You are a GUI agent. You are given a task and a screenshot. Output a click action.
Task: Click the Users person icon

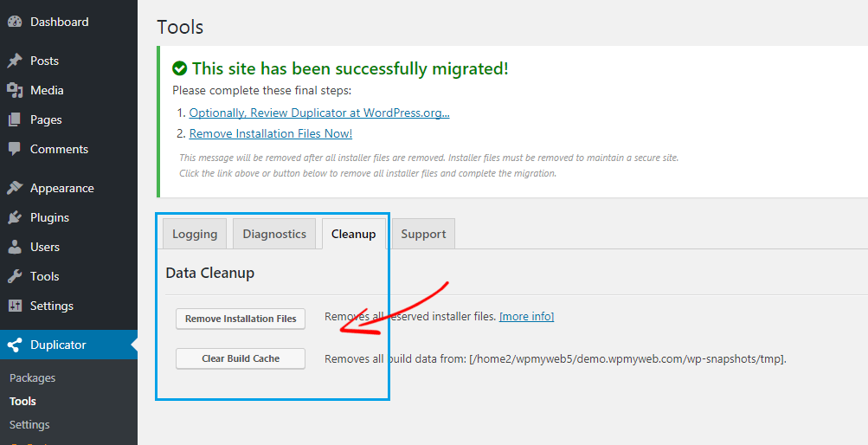[15, 247]
